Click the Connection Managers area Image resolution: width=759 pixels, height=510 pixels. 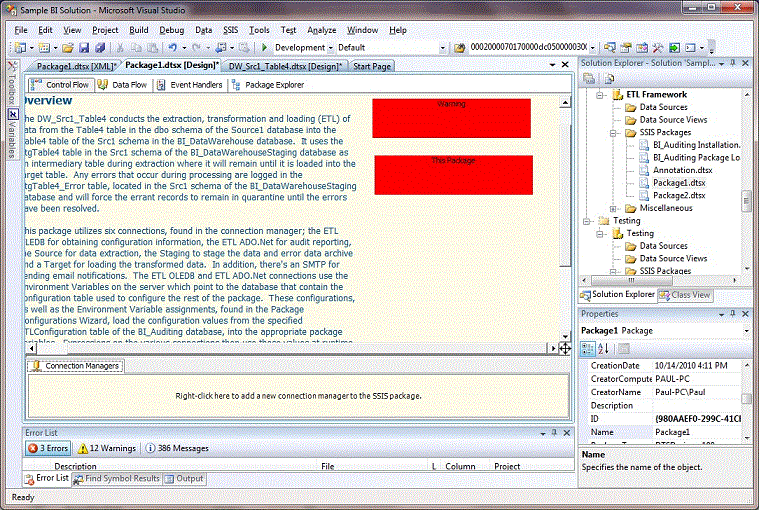pyautogui.click(x=298, y=396)
